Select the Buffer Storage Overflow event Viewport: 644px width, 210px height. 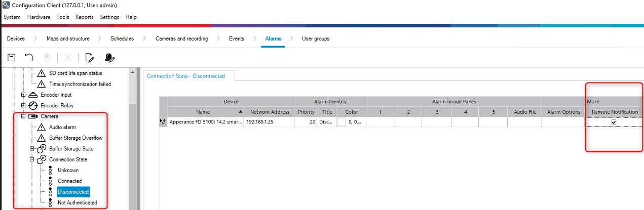(x=75, y=138)
